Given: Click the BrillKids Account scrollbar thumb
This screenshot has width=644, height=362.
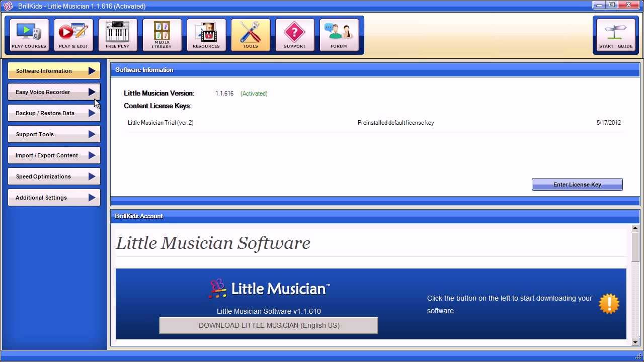Looking at the screenshot, I should pos(635,247).
